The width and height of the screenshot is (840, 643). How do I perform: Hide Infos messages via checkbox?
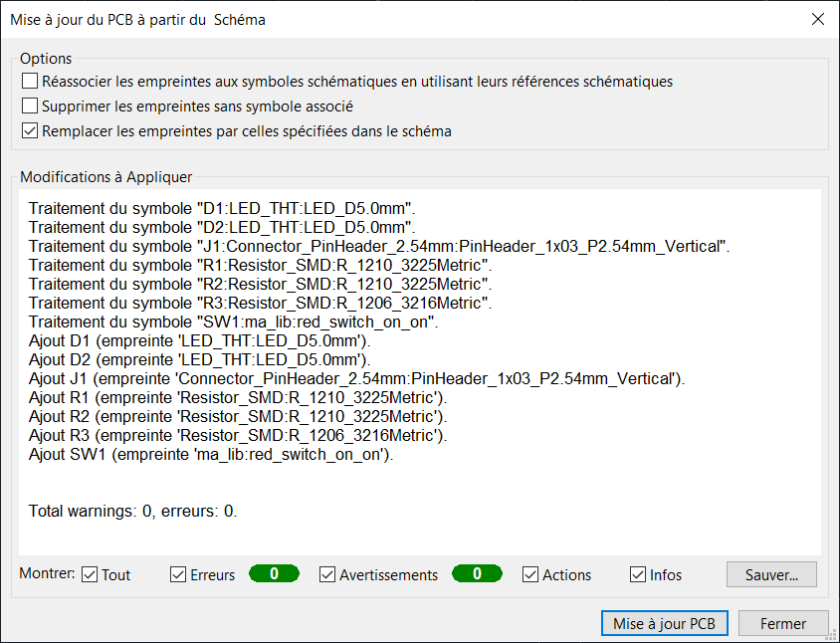coord(639,574)
